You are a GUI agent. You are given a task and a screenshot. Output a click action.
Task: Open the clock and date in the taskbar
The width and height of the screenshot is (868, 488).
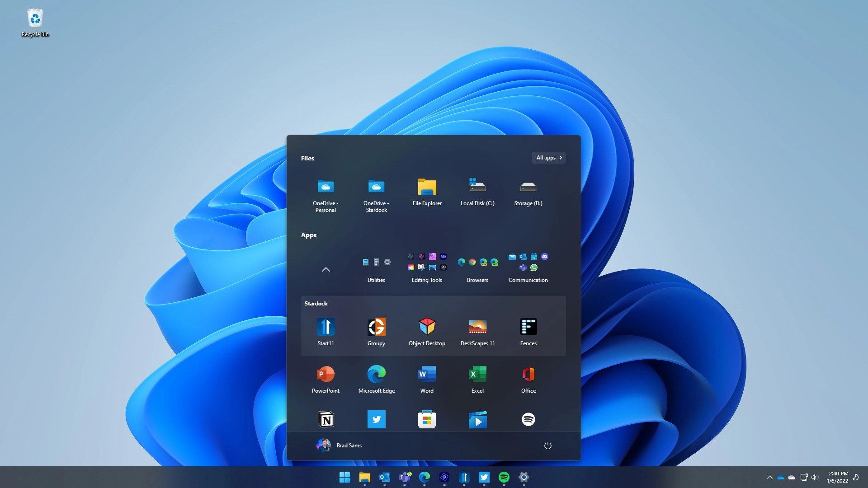coord(838,477)
